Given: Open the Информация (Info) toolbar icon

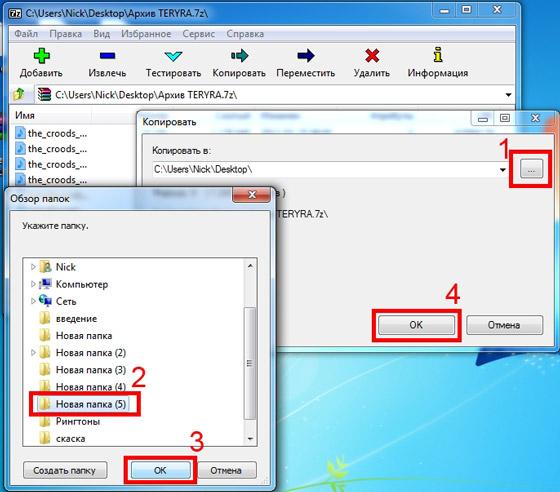Looking at the screenshot, I should pyautogui.click(x=438, y=55).
